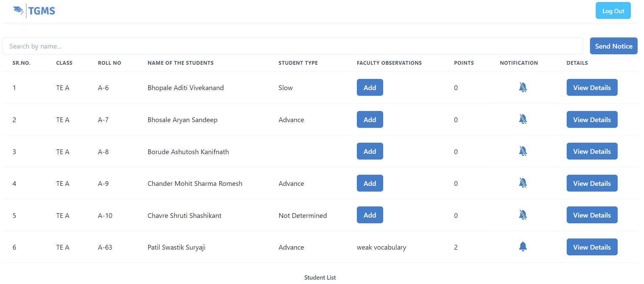Toggle notification bell for Bhopale Aditi Vivekanand
644x284 pixels.
[523, 87]
